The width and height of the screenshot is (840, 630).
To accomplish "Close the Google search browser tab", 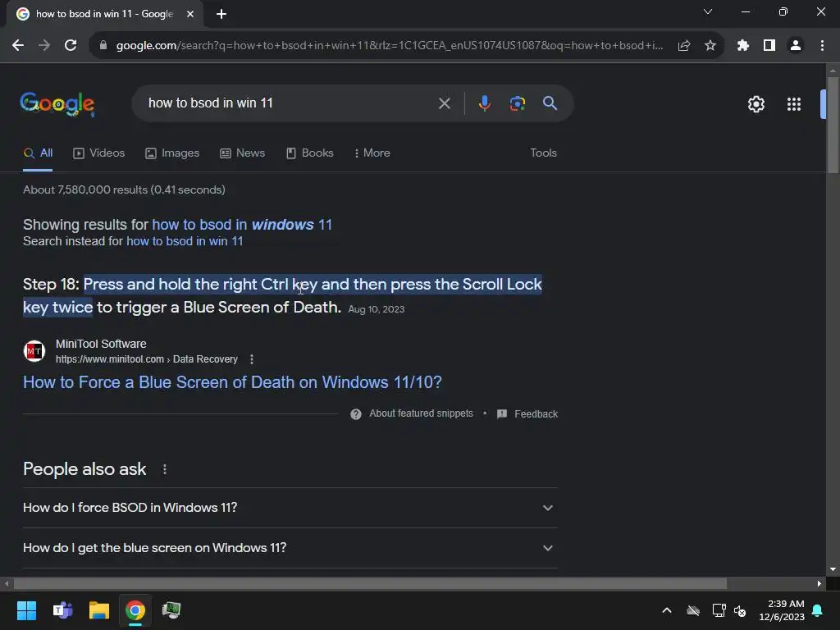I will coord(190,14).
